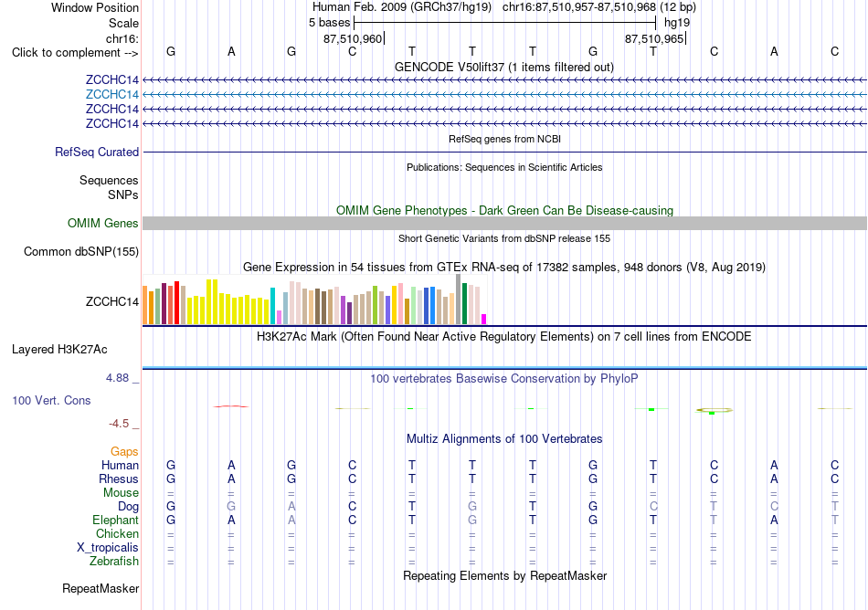Select the Mouse alignment row label
The image size is (868, 610).
pos(121,493)
